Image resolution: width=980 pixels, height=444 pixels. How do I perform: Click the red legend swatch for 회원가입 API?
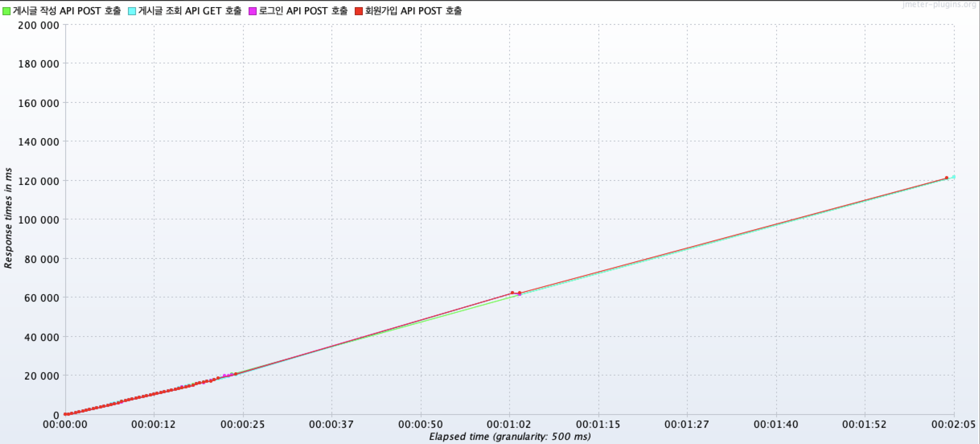[x=359, y=11]
